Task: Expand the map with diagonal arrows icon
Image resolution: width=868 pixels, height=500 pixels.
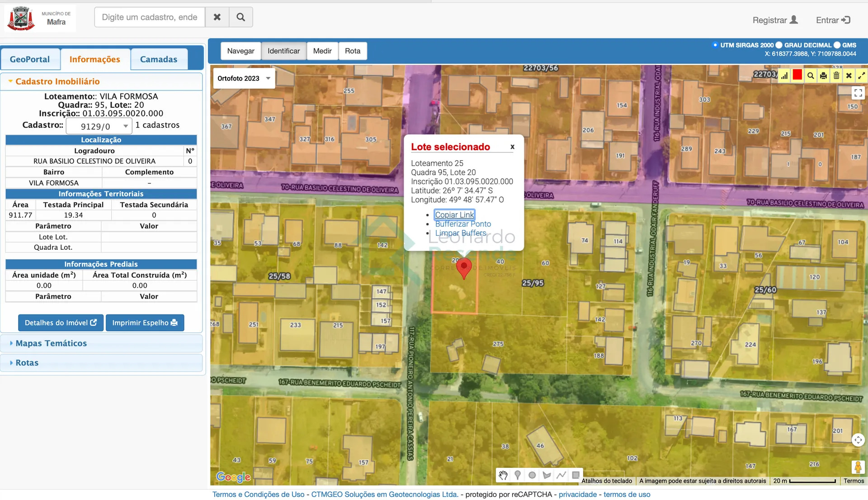Action: 862,76
